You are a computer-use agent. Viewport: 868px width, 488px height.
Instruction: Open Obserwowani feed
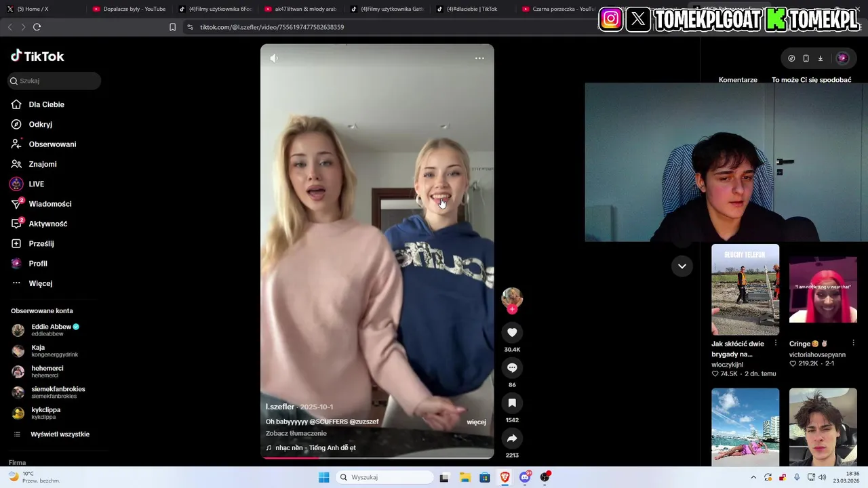(x=43, y=144)
